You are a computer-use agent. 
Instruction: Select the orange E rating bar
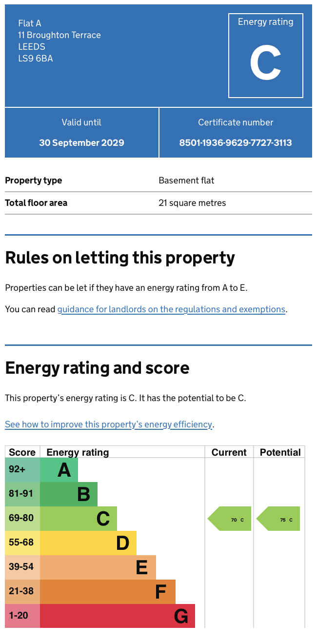(x=98, y=567)
